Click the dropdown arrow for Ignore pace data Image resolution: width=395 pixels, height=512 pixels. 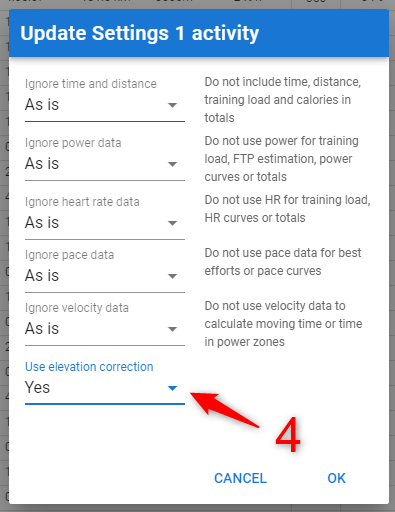172,276
